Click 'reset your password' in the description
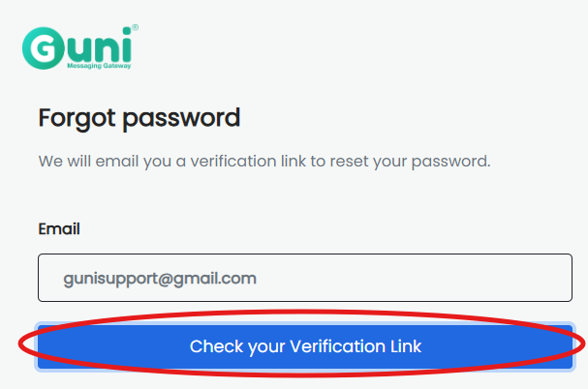Viewport: 588px width, 389px height. click(x=410, y=162)
